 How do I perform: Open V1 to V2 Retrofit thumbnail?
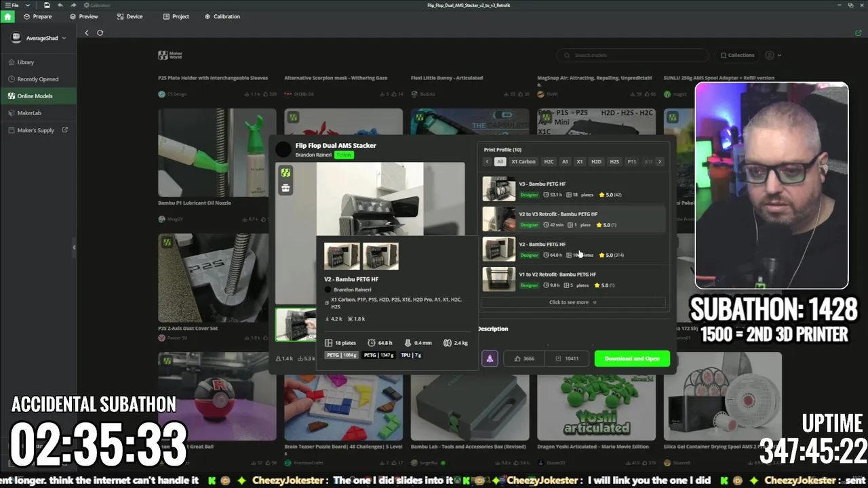tap(498, 279)
